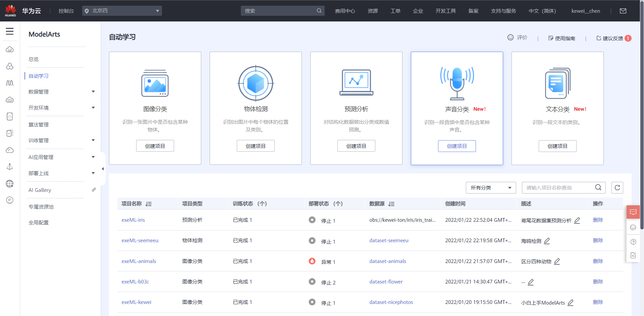This screenshot has height=316, width=644.
Task: Create an image classification project
Action: coord(155,146)
